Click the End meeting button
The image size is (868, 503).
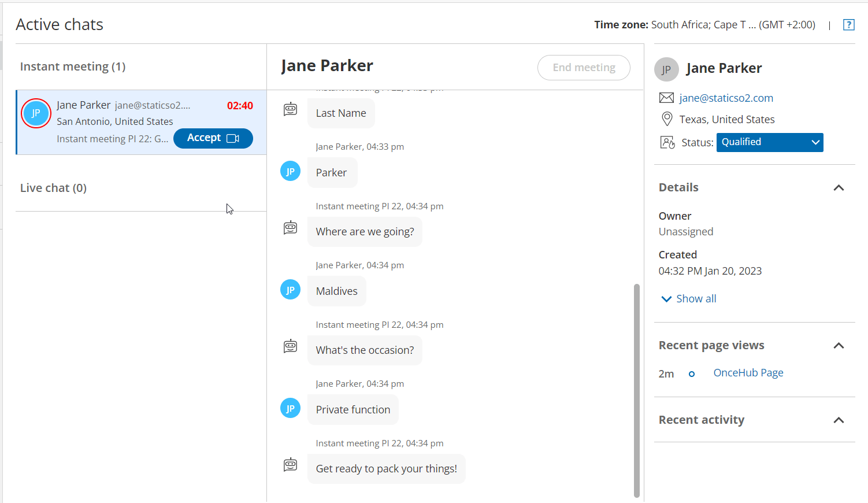[584, 68]
